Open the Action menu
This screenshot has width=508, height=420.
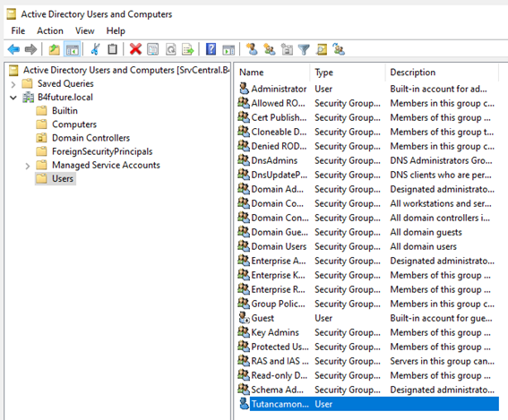click(50, 30)
